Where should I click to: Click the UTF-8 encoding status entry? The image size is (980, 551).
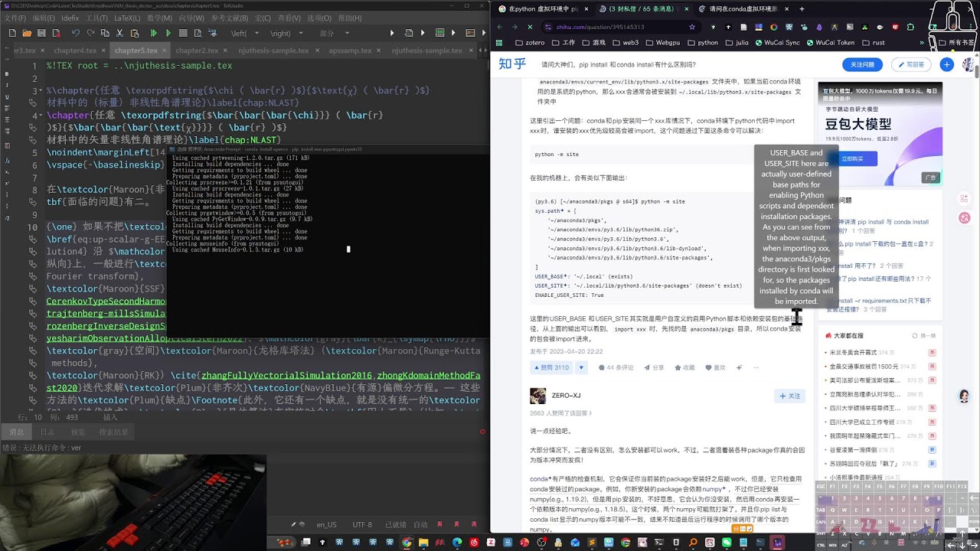pyautogui.click(x=362, y=524)
